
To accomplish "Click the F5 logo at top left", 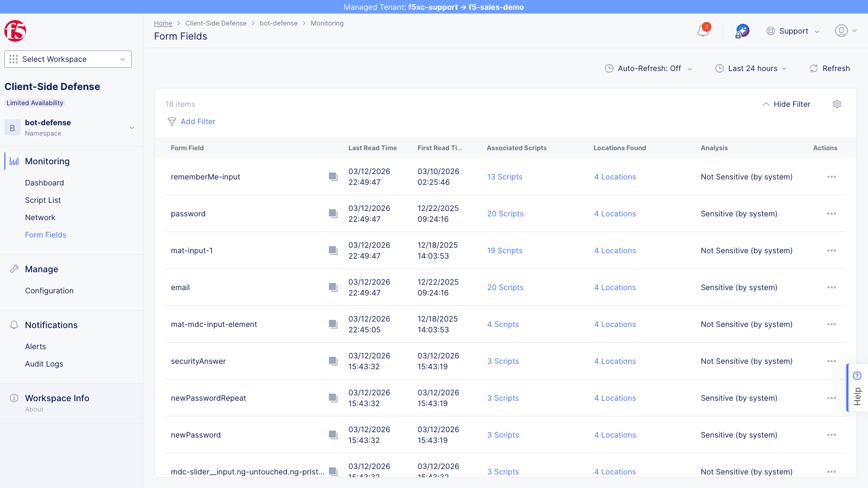I will (x=15, y=31).
